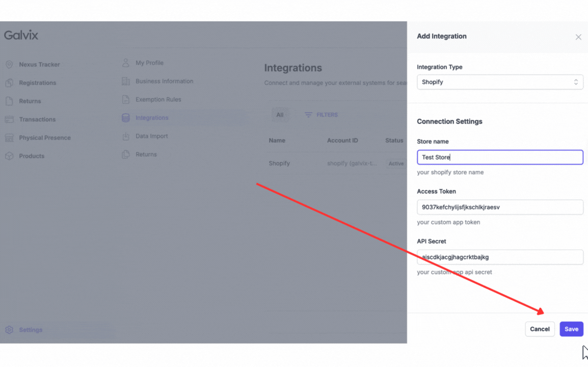This screenshot has height=367, width=588.
Task: Click the Account ID column header
Action: click(x=342, y=140)
